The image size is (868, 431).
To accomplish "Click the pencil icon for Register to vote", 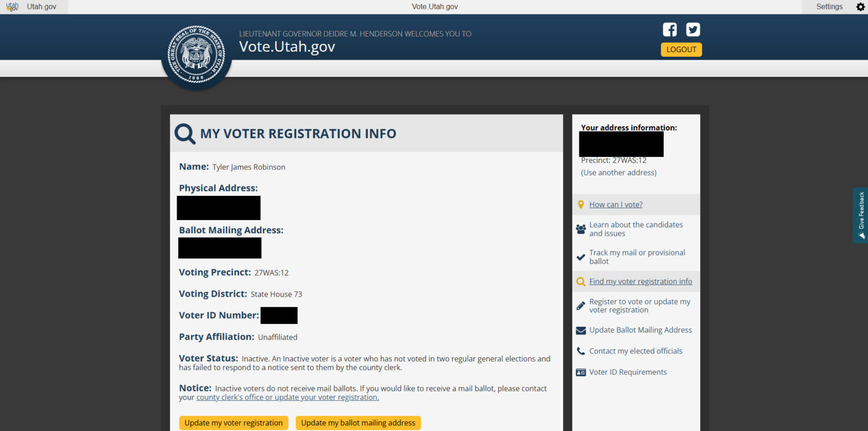I will 581,306.
